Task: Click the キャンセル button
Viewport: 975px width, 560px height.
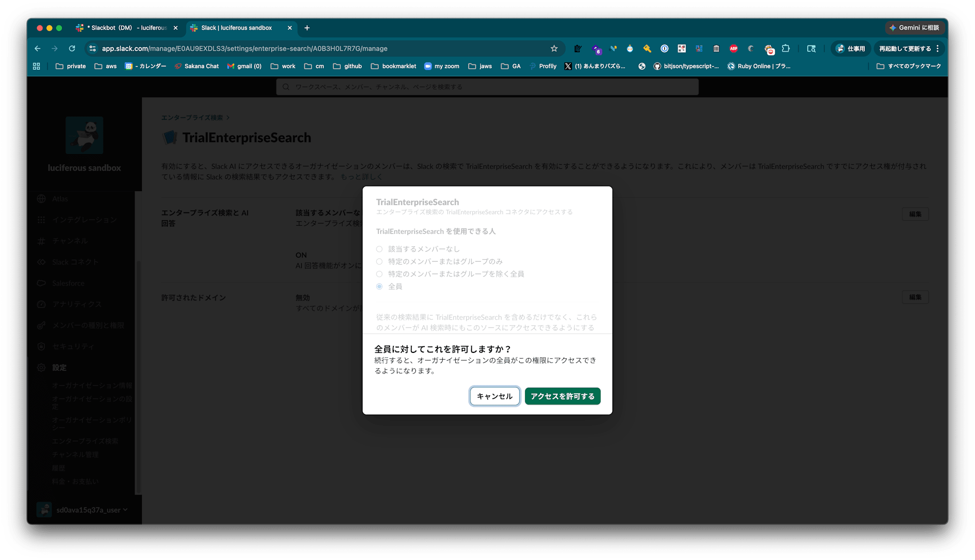Action: point(494,396)
